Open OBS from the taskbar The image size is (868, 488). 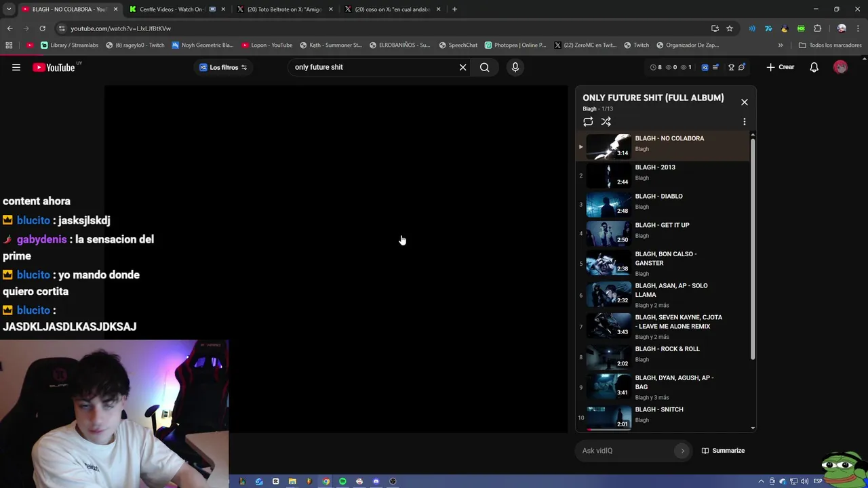393,481
